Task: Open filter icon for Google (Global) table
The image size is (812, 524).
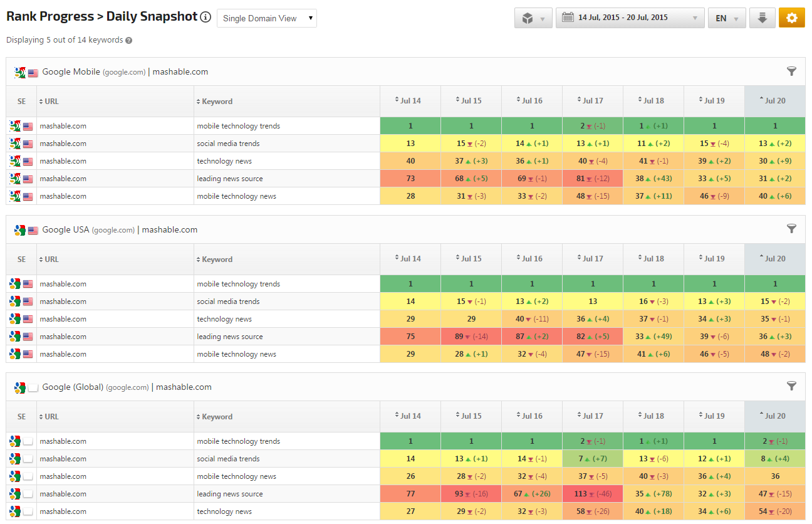Action: 791,386
